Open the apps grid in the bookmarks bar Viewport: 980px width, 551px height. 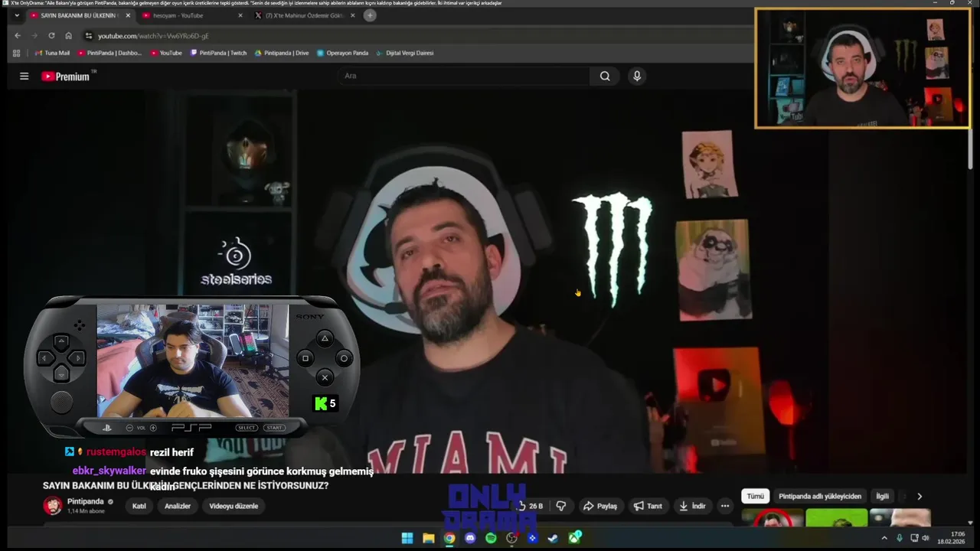point(16,53)
